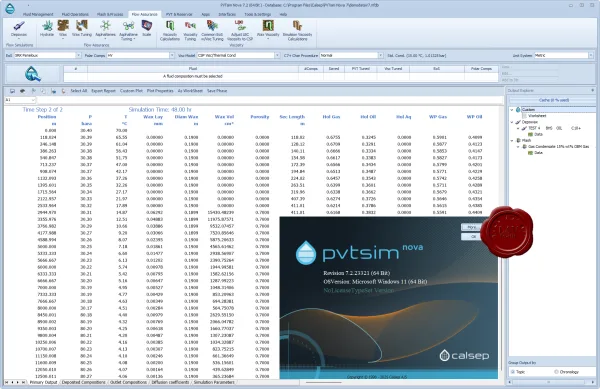Start the Wax Tuning tool
Image resolution: width=600 pixels, height=389 pixels.
click(x=82, y=29)
